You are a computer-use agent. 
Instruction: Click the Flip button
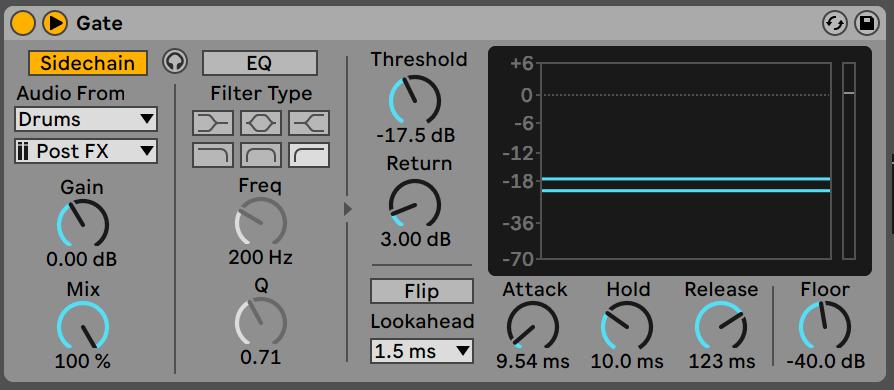421,291
